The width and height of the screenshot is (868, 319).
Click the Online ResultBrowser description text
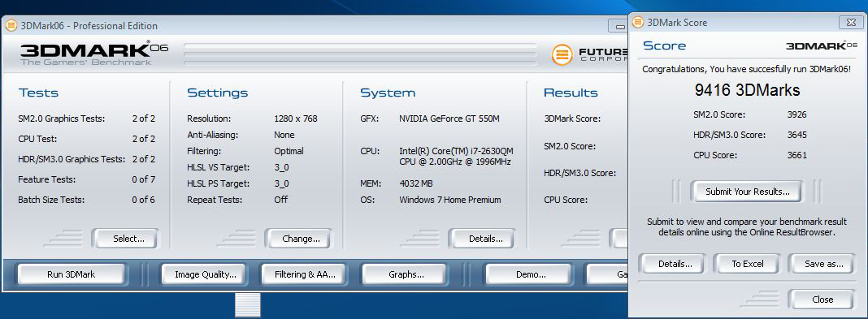[x=747, y=227]
